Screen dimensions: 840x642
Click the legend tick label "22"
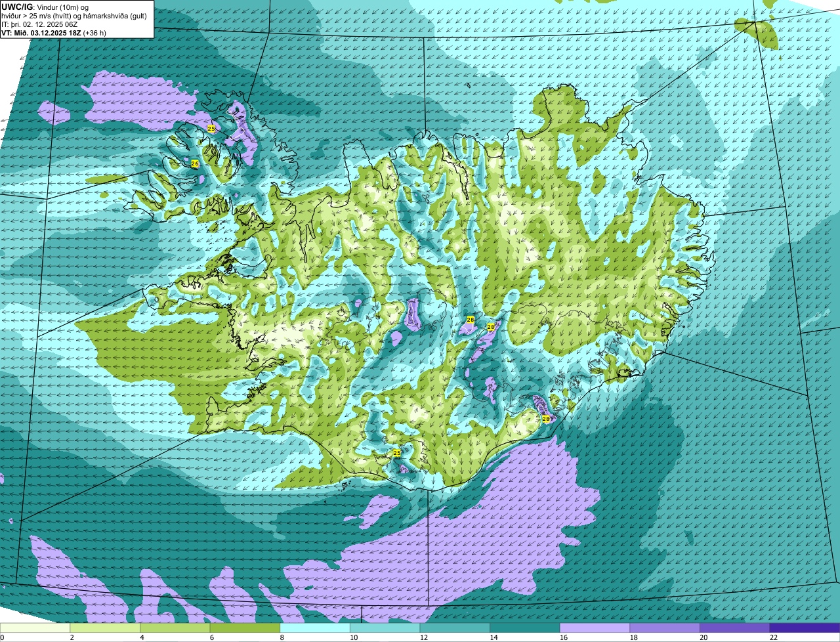774,637
